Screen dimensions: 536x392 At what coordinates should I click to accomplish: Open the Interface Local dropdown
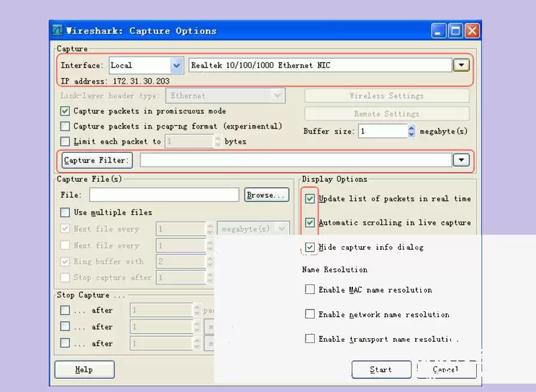[176, 65]
